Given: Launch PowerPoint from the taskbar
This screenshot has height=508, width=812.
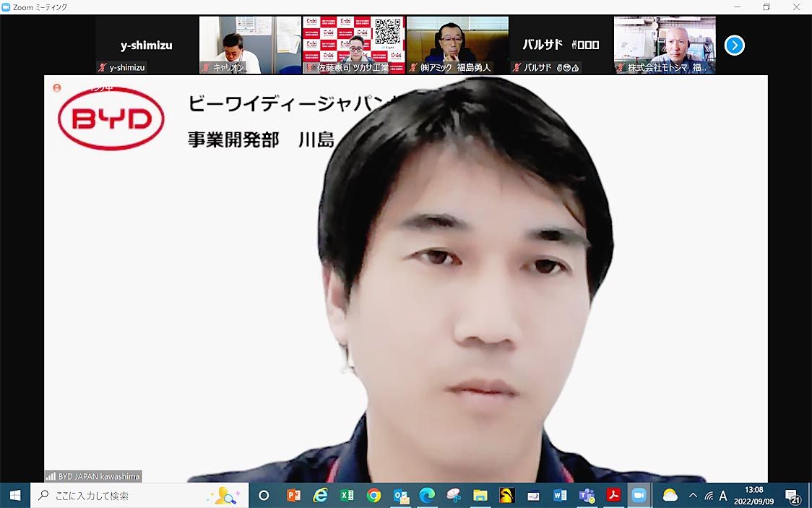Looking at the screenshot, I should click(x=293, y=496).
